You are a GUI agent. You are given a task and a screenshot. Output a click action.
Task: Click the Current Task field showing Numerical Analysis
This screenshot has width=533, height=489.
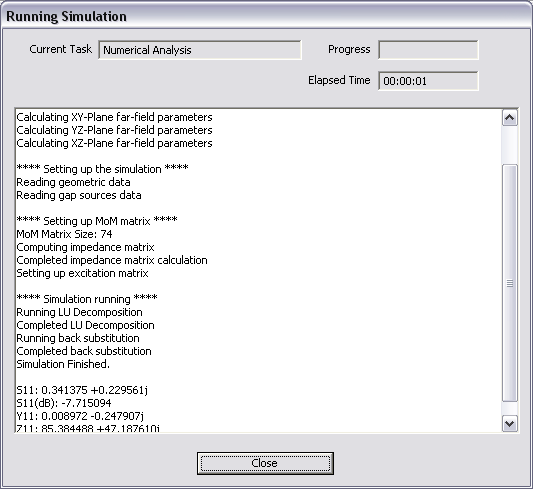point(200,50)
